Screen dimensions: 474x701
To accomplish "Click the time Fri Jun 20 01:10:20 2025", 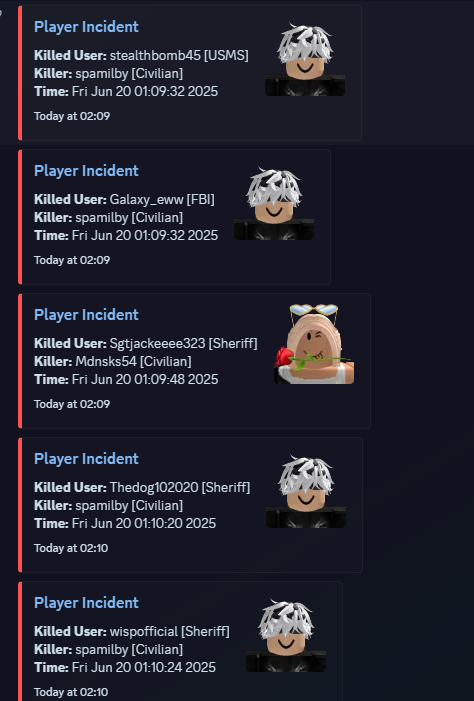I will [144, 524].
